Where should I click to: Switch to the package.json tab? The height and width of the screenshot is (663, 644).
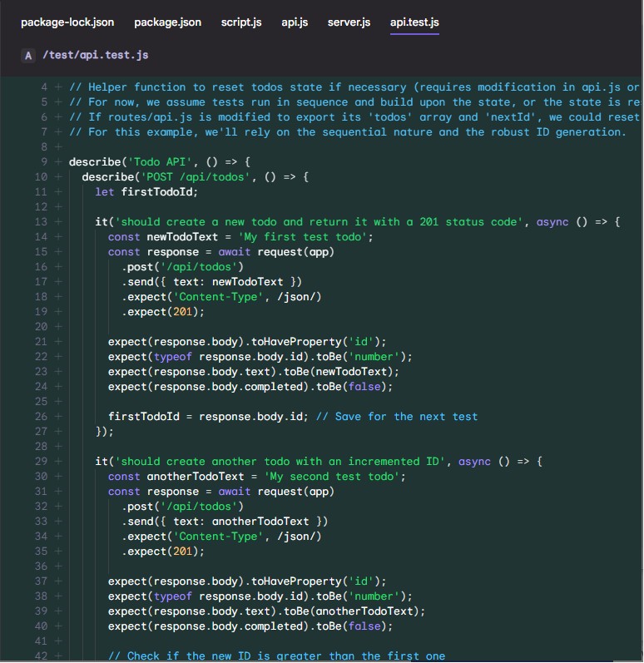pyautogui.click(x=167, y=22)
